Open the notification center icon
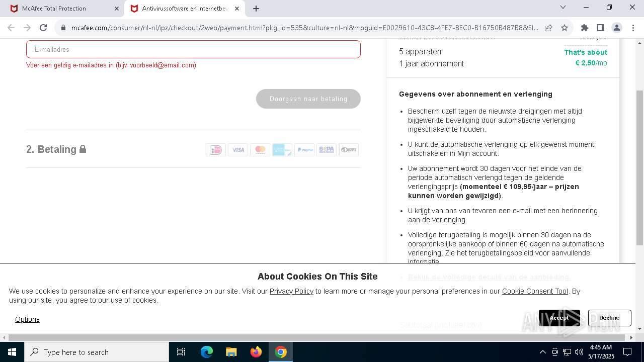The width and height of the screenshot is (644, 362). coord(627,352)
